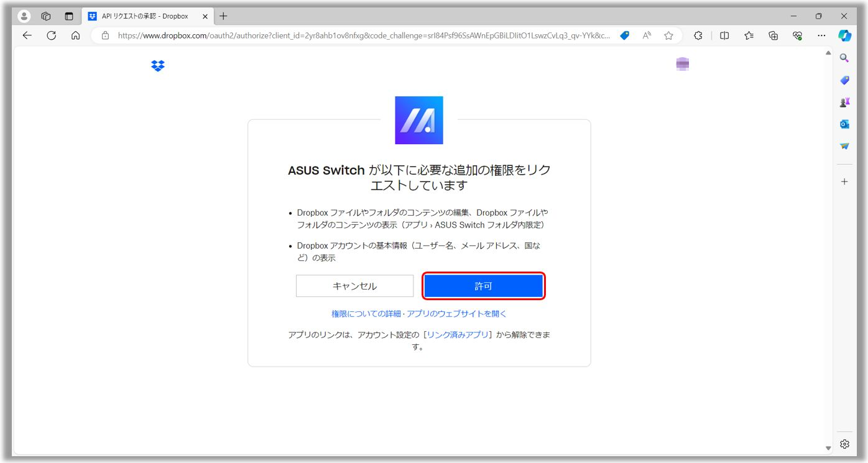868x463 pixels.
Task: Click the Dropbox アカウントの基本情報 bullet text
Action: tap(419, 252)
